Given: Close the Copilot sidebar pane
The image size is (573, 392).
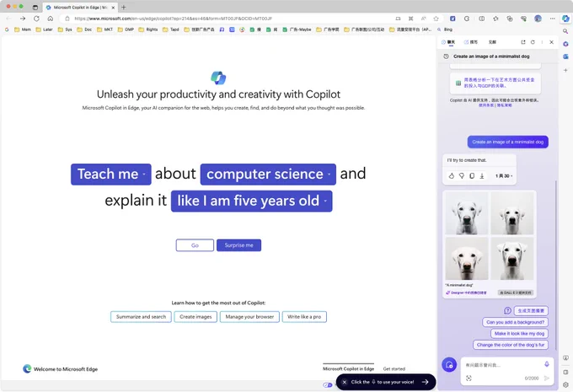Looking at the screenshot, I should [x=551, y=42].
